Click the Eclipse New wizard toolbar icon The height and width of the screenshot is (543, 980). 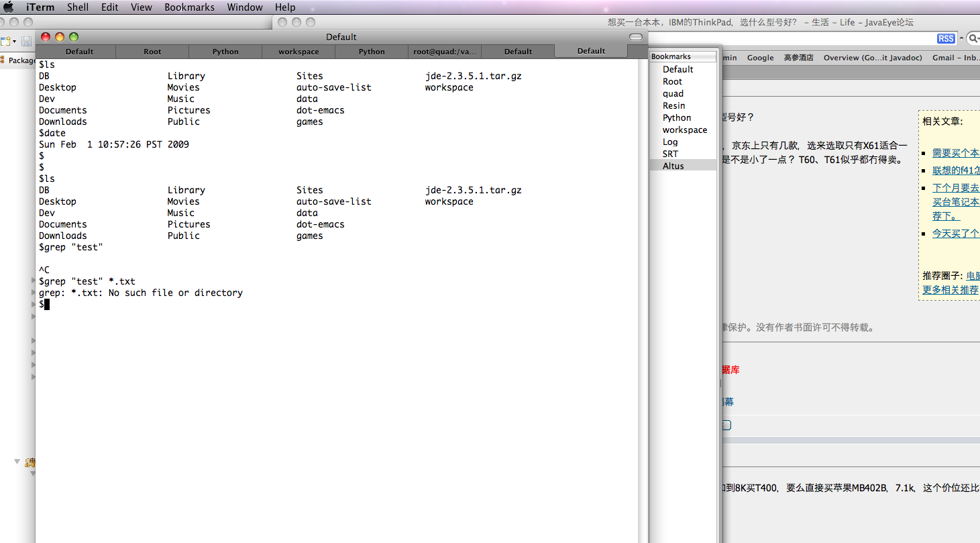pos(5,42)
